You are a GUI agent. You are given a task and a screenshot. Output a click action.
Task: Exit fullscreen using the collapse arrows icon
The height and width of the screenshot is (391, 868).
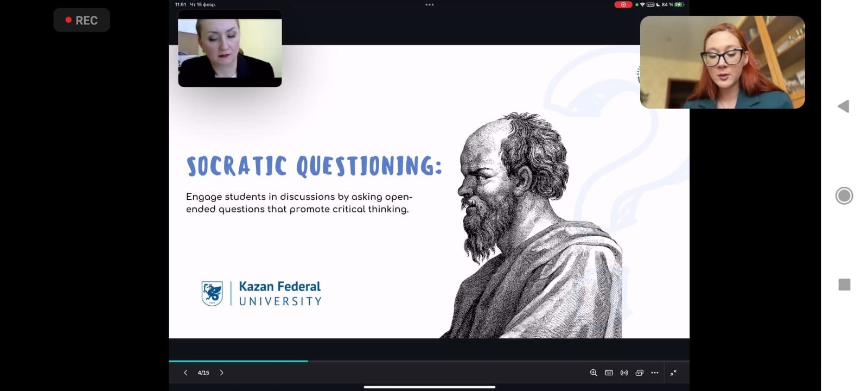[x=673, y=373]
